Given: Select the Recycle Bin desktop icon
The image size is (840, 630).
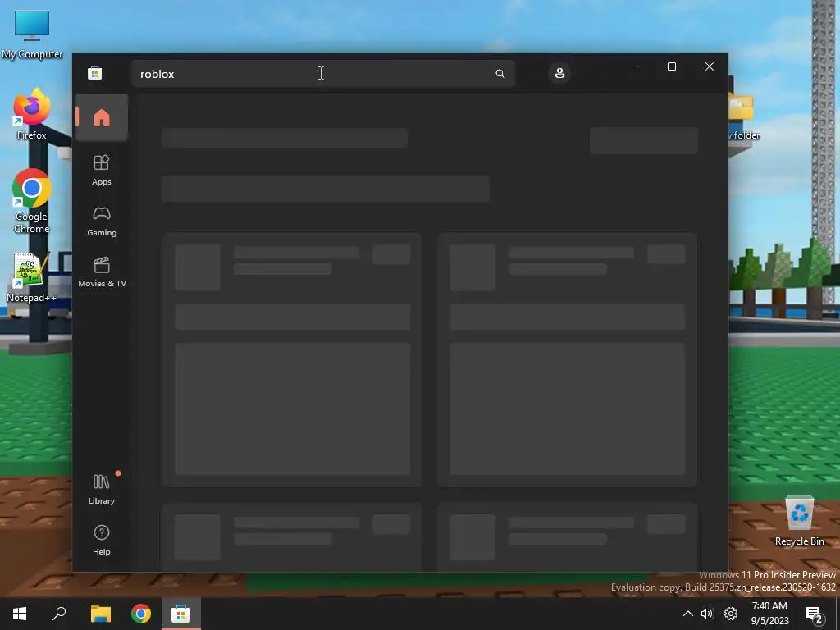Looking at the screenshot, I should 799,521.
